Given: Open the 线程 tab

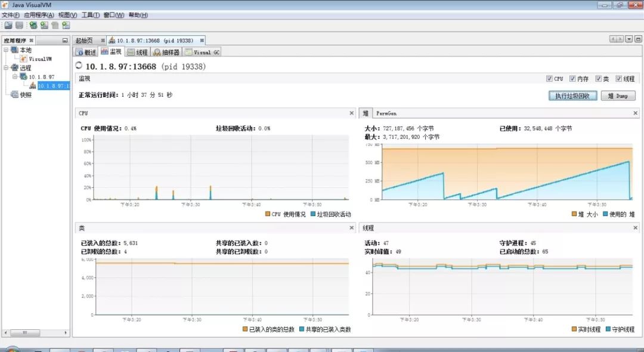Looking at the screenshot, I should click(138, 52).
